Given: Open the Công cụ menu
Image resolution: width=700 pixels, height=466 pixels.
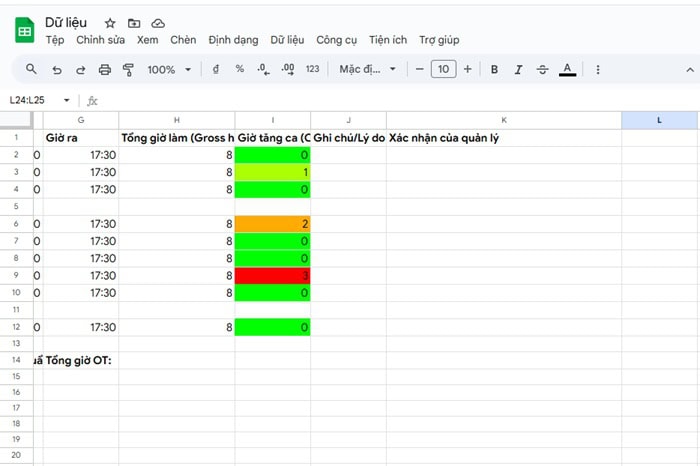Looking at the screenshot, I should (x=336, y=40).
